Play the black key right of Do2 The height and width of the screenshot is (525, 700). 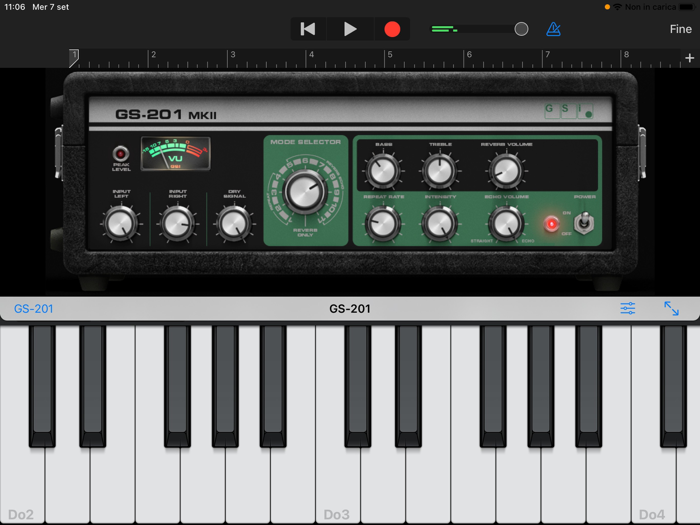(42, 386)
